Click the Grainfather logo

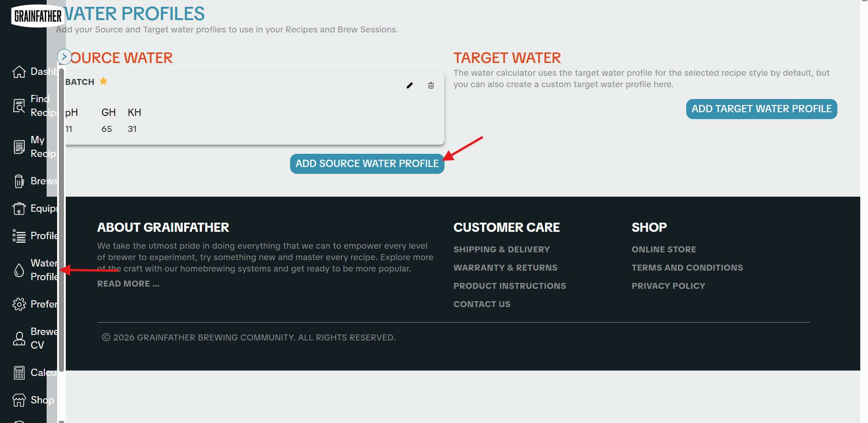(x=37, y=16)
